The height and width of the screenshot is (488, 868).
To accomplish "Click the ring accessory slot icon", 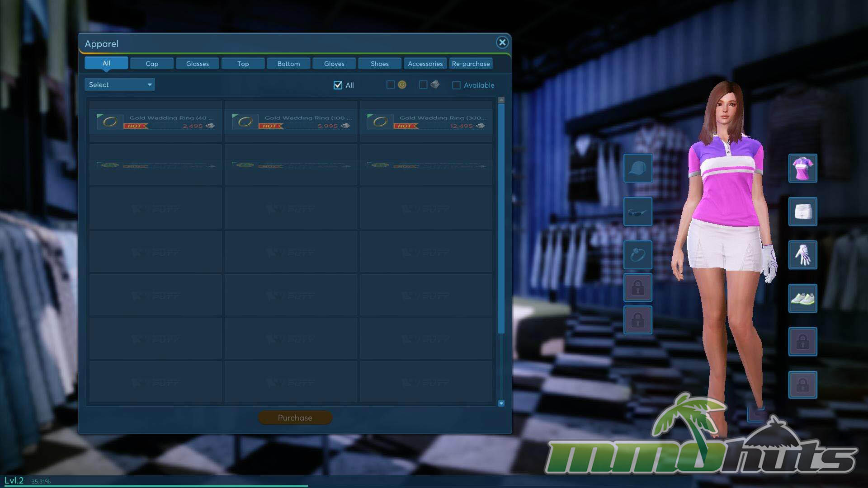I will 637,255.
